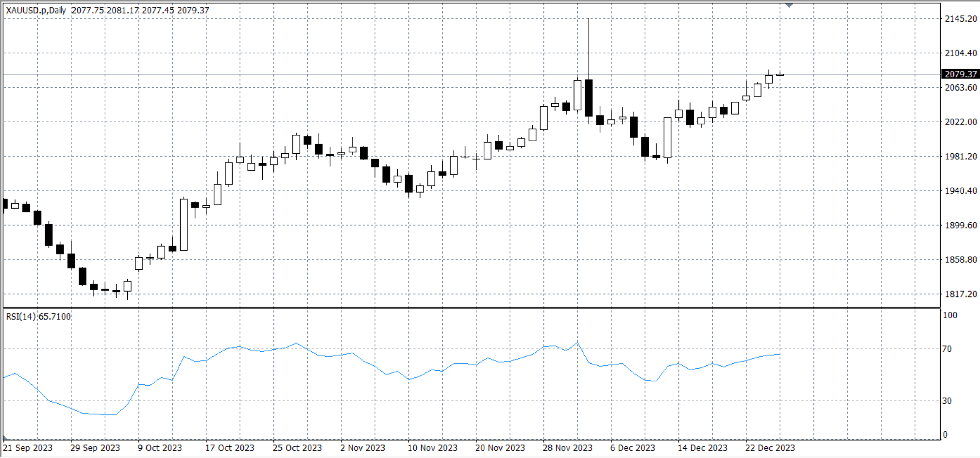The height and width of the screenshot is (458, 980).
Task: Click the RSI 100 level label
Action: pyautogui.click(x=950, y=315)
